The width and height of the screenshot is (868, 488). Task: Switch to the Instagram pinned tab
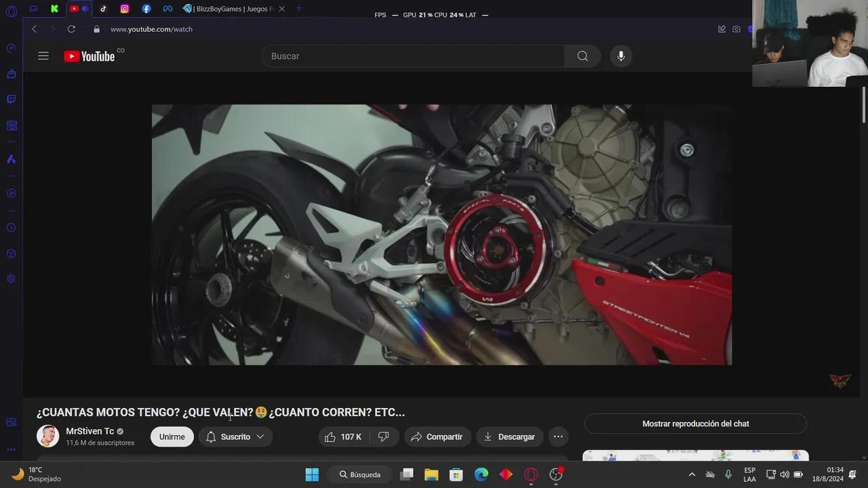click(125, 9)
